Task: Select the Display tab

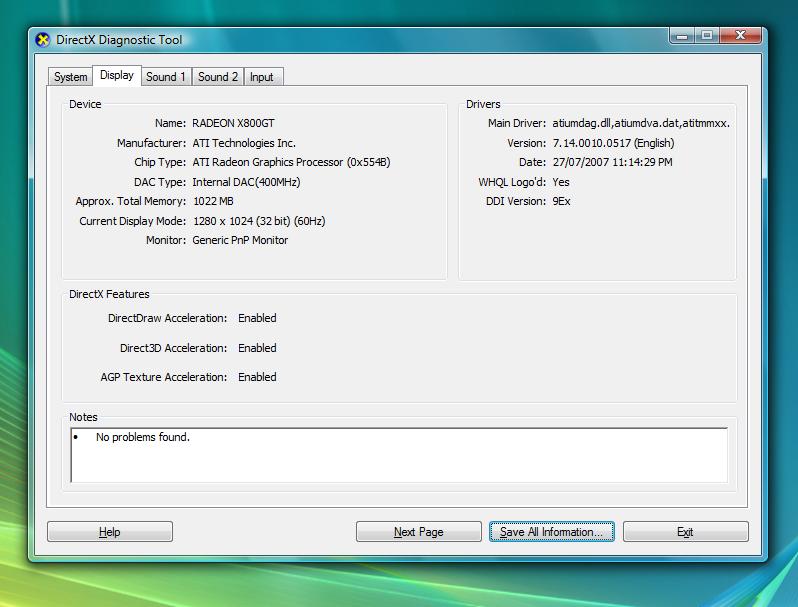Action: click(x=117, y=75)
